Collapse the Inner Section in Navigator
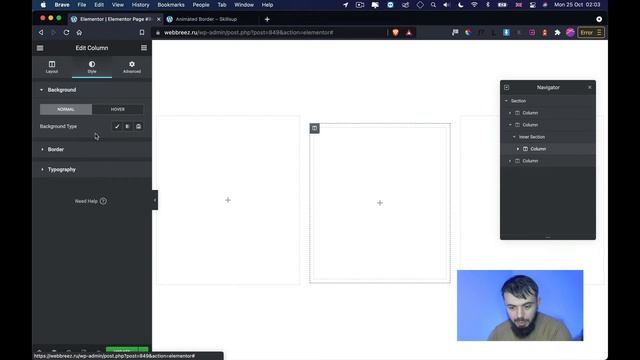This screenshot has height=360, width=640. click(x=514, y=137)
